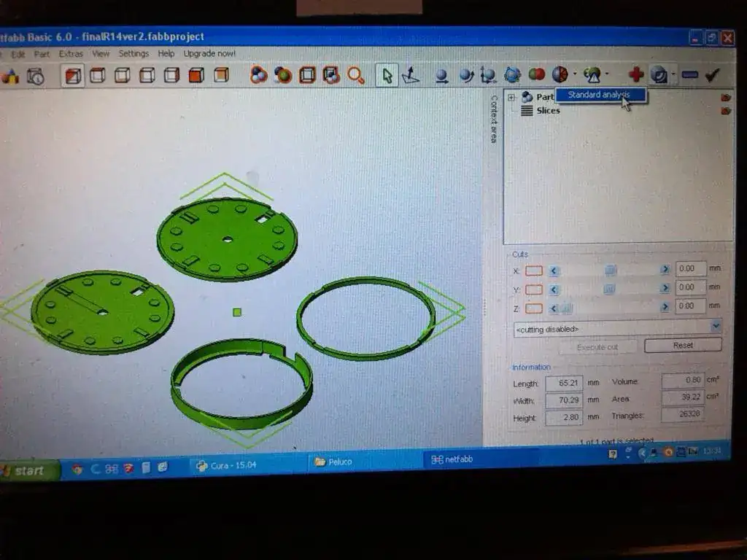This screenshot has width=747, height=560.
Task: Click the magnifying glass zoom icon
Action: (x=355, y=75)
